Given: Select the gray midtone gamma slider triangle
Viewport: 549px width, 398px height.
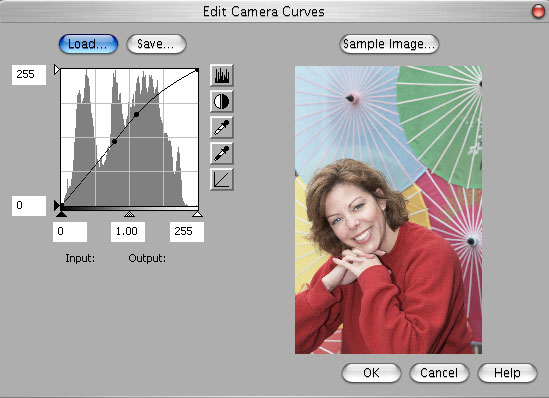Looking at the screenshot, I should [x=130, y=214].
